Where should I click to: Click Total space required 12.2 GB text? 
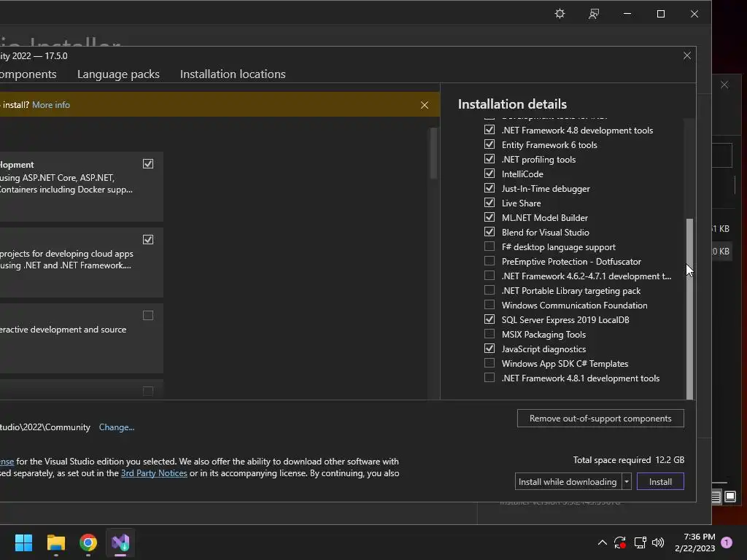pyautogui.click(x=628, y=460)
